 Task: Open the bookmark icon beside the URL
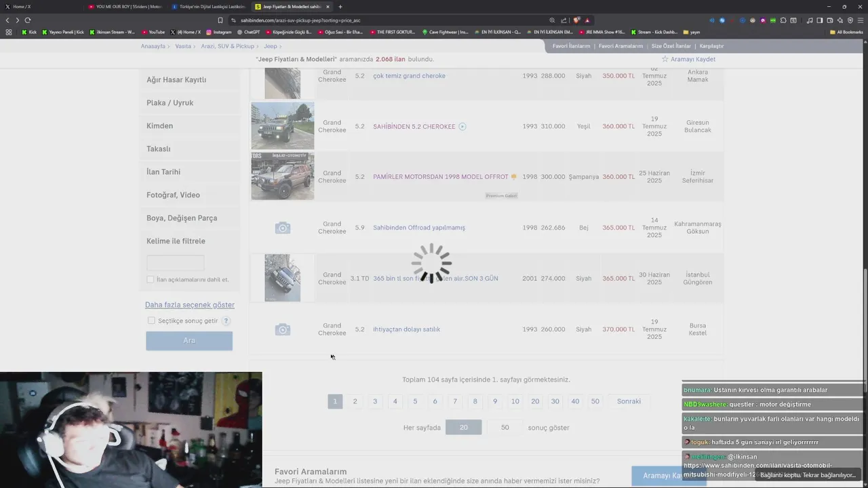pos(220,20)
